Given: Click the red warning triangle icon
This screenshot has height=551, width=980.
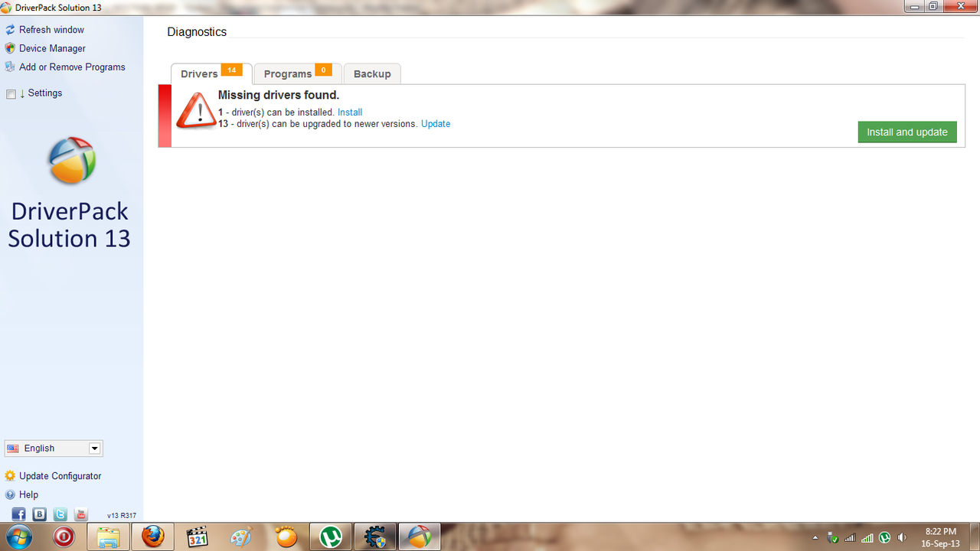Looking at the screenshot, I should coord(197,110).
